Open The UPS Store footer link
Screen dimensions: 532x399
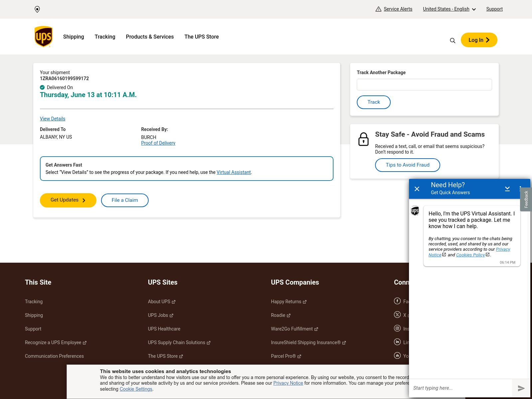(x=165, y=356)
